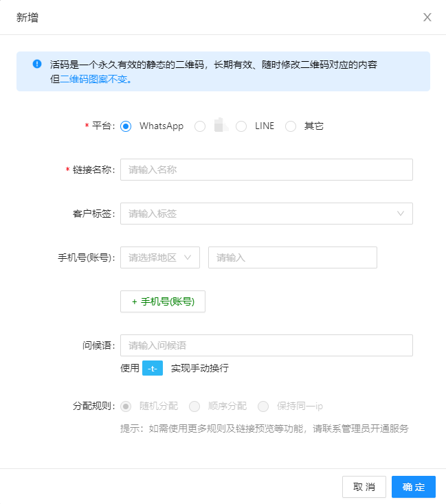446x504 pixels.
Task: Confirm with the blue 确定 button
Action: coord(414,487)
